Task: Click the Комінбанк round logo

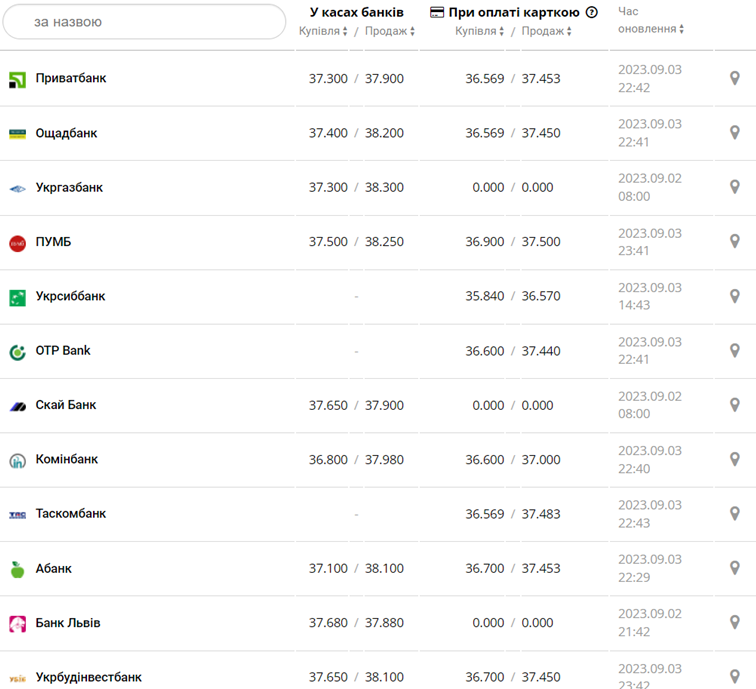Action: pos(17,461)
